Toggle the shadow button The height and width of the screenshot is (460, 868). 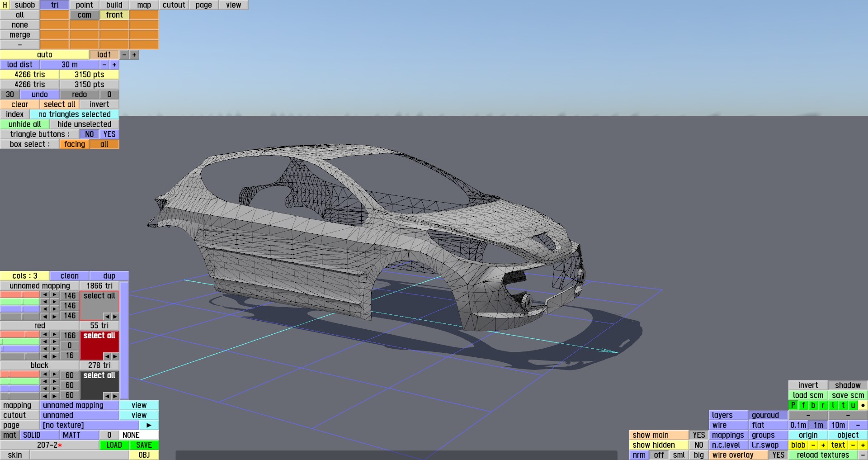pos(848,385)
